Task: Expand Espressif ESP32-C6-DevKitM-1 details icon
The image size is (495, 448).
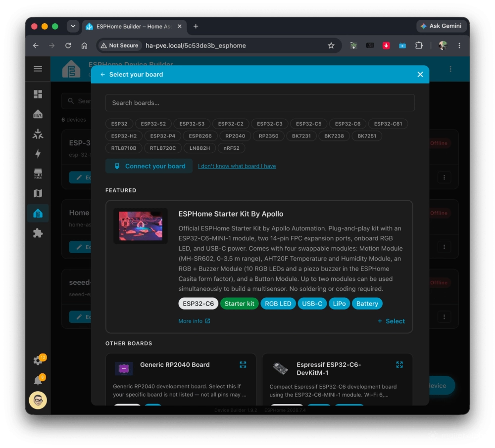Action: [x=399, y=365]
